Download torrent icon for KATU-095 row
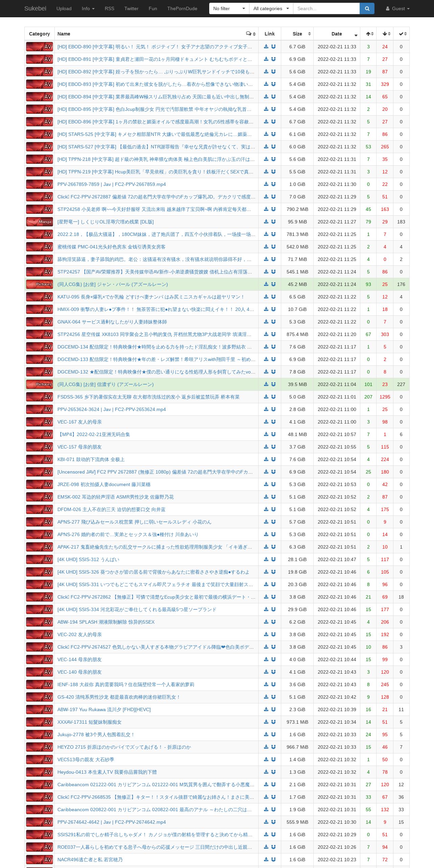 pos(266,297)
